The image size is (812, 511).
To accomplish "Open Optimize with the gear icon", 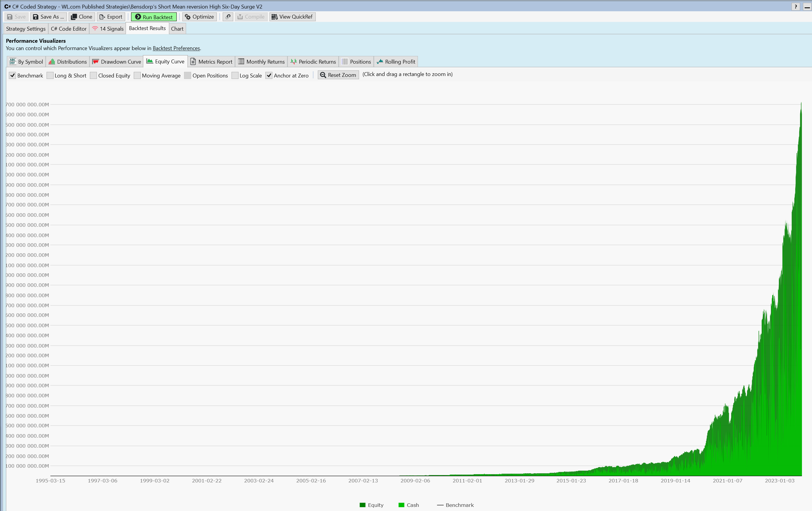I will click(188, 17).
